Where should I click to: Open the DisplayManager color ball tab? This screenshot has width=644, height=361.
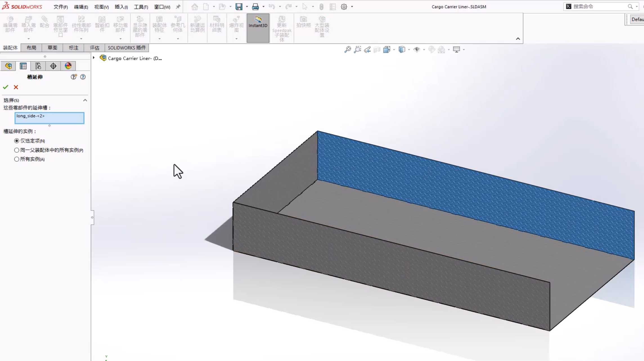click(68, 66)
